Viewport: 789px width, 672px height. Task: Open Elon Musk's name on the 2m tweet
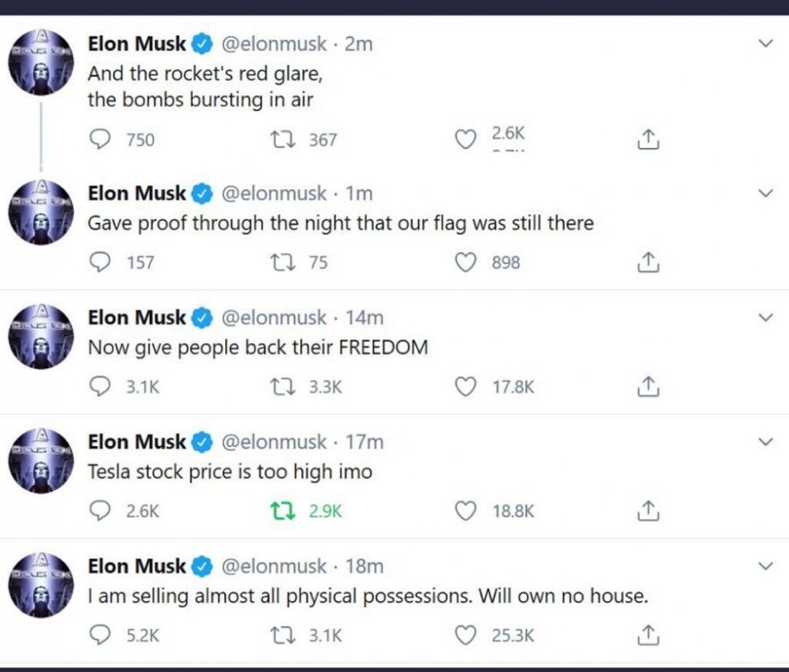(136, 43)
